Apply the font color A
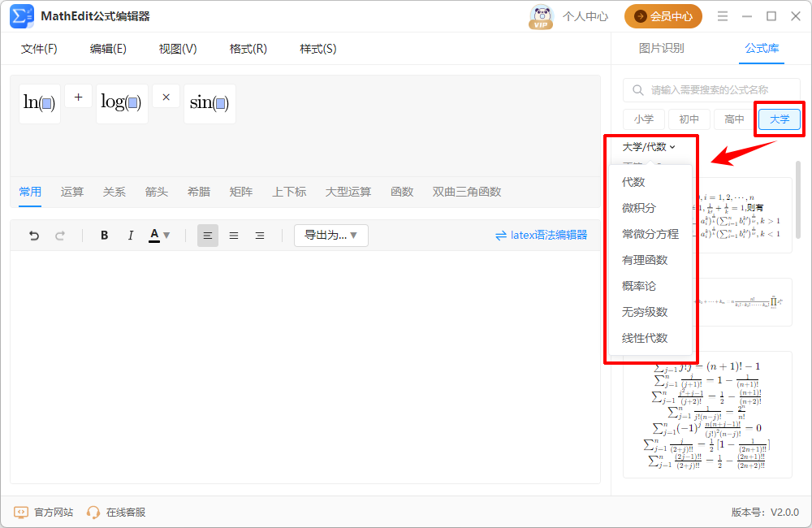 coord(154,236)
